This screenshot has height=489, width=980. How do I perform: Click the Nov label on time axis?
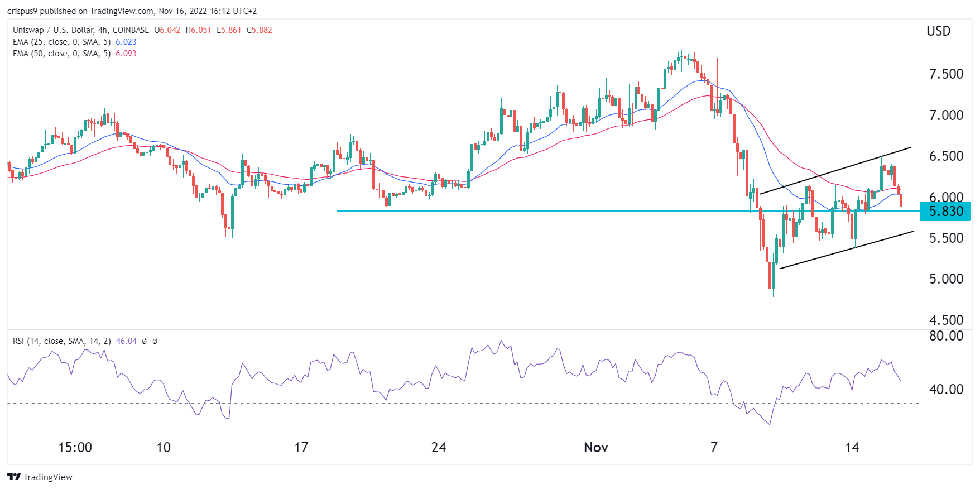(x=596, y=448)
